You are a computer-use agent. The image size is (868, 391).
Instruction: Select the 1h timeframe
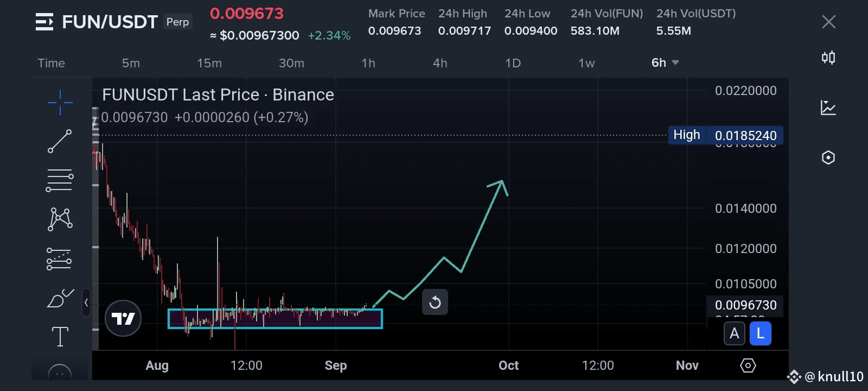click(x=368, y=63)
